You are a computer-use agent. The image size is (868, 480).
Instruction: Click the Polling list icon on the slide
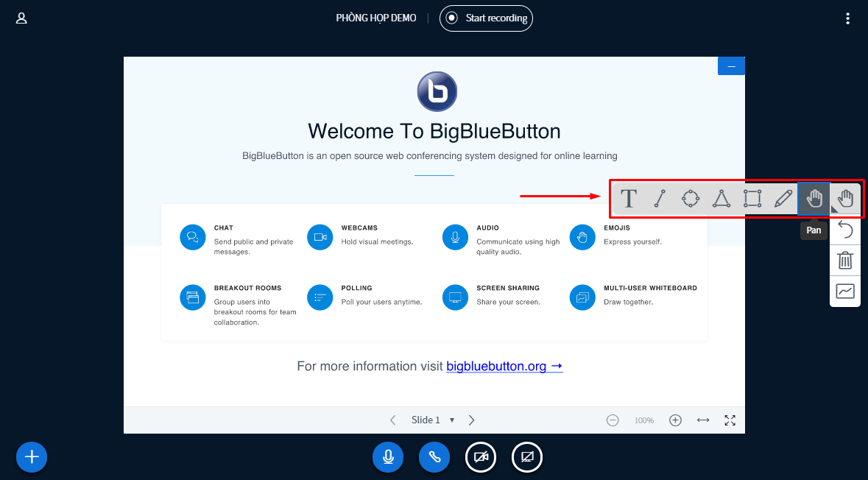[x=320, y=297]
